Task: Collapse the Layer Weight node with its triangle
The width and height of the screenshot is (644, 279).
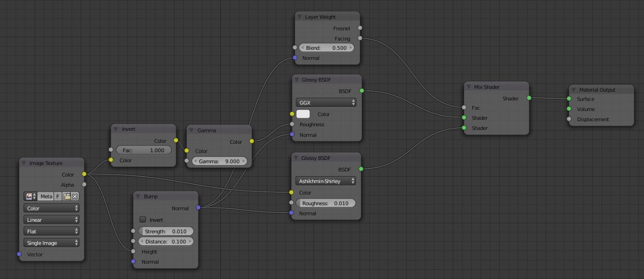Action: pos(300,17)
